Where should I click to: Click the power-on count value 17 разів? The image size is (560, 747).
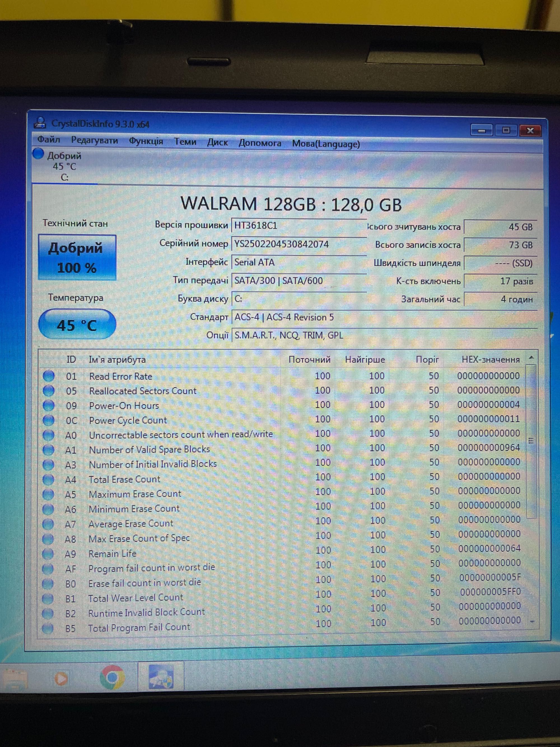pyautogui.click(x=500, y=281)
